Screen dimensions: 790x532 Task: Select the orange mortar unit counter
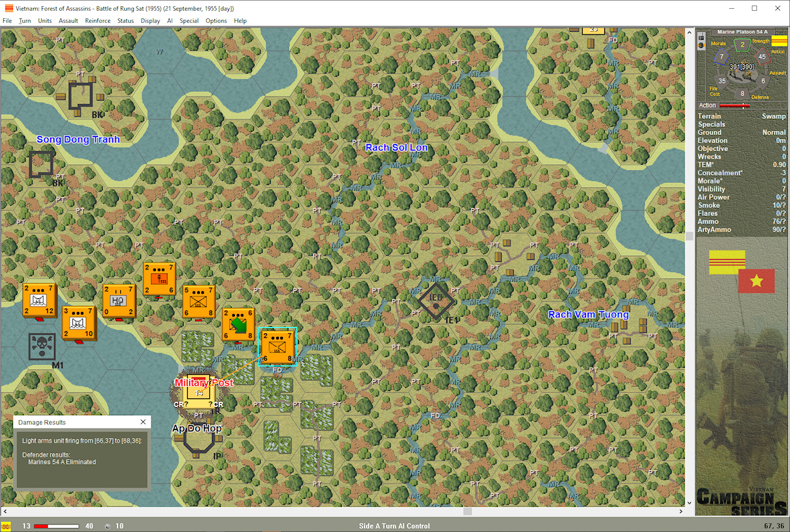pos(159,279)
